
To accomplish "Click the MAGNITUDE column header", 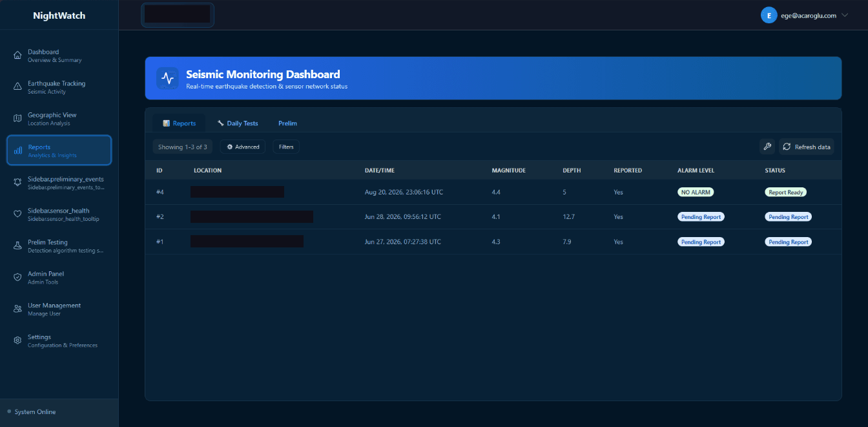I will [x=509, y=171].
